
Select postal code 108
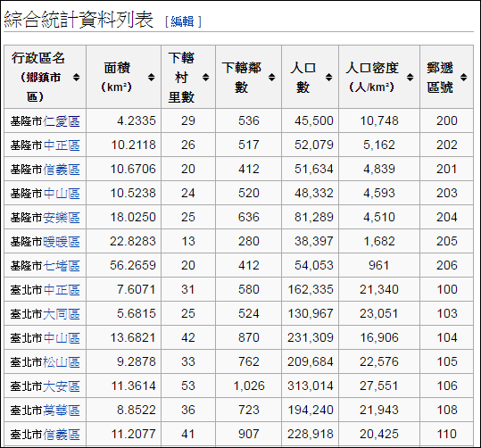point(447,410)
